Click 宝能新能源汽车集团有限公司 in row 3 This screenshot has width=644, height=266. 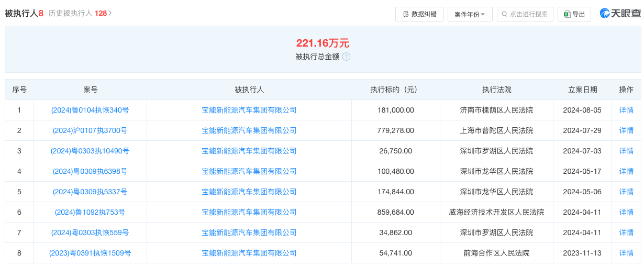click(249, 151)
